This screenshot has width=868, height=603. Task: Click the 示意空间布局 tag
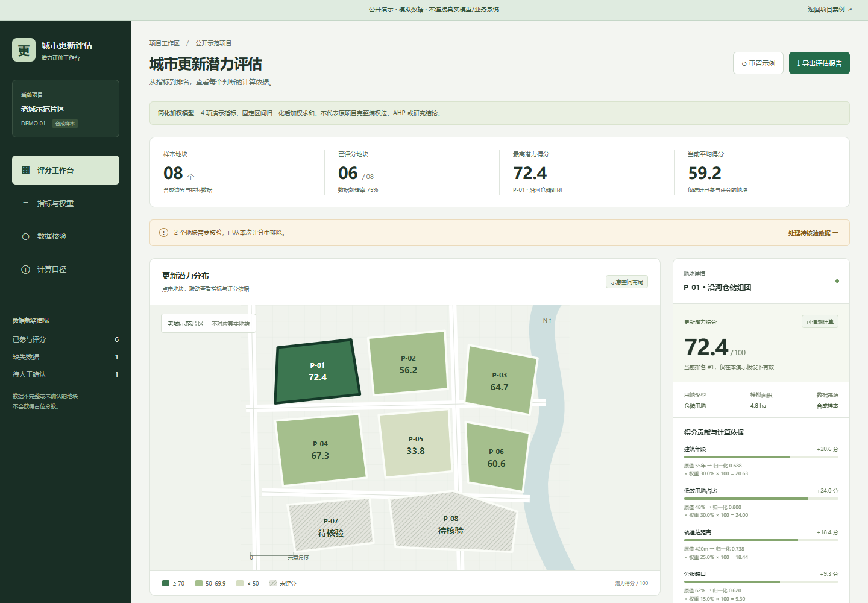tap(627, 282)
